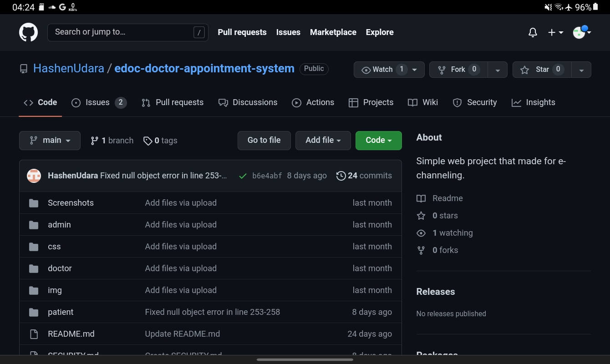610x364 pixels.
Task: View the 0 tags link
Action: pos(160,141)
